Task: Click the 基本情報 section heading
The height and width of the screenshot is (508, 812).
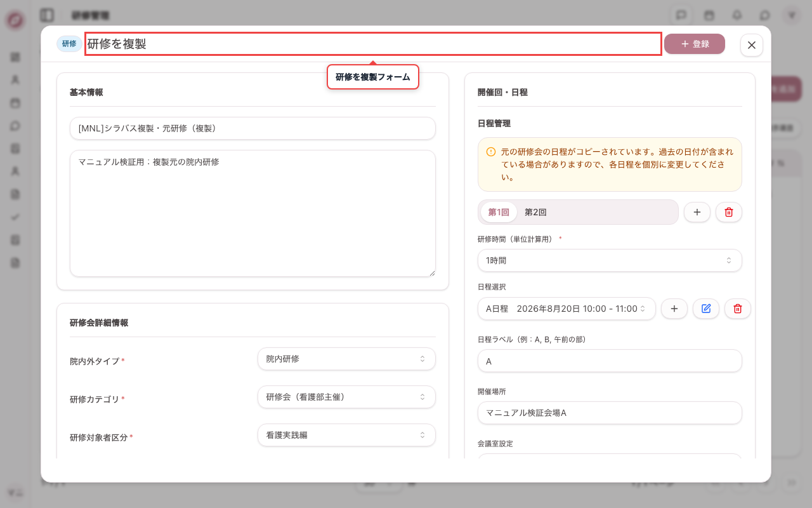Action: [86, 92]
